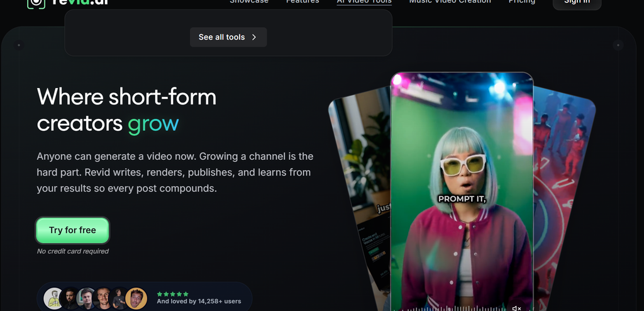This screenshot has height=311, width=644.
Task: Click the video audio waveform progress bar
Action: point(450,308)
